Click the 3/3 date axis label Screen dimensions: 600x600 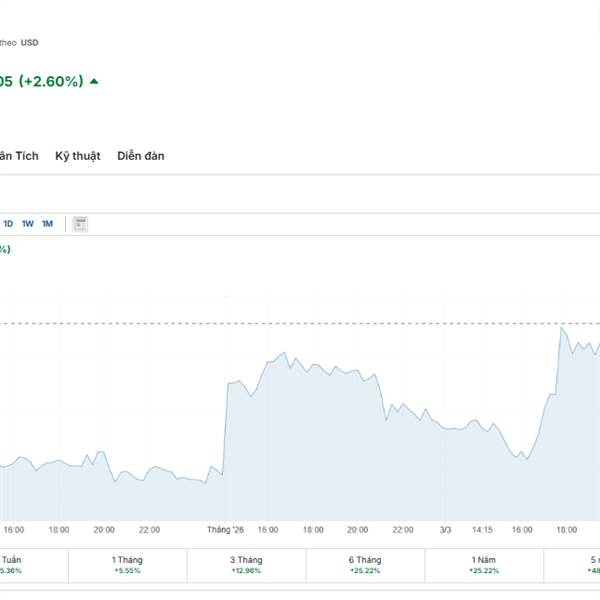tap(446, 530)
